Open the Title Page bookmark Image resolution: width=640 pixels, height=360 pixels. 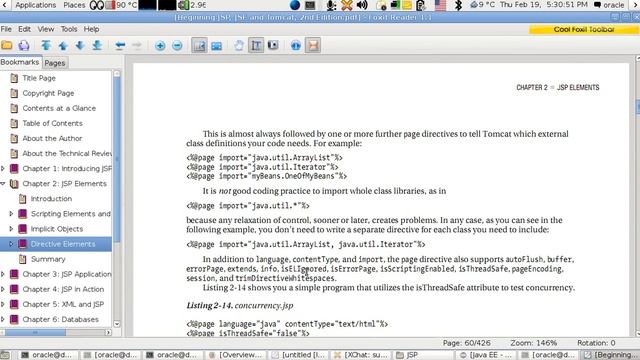point(39,78)
